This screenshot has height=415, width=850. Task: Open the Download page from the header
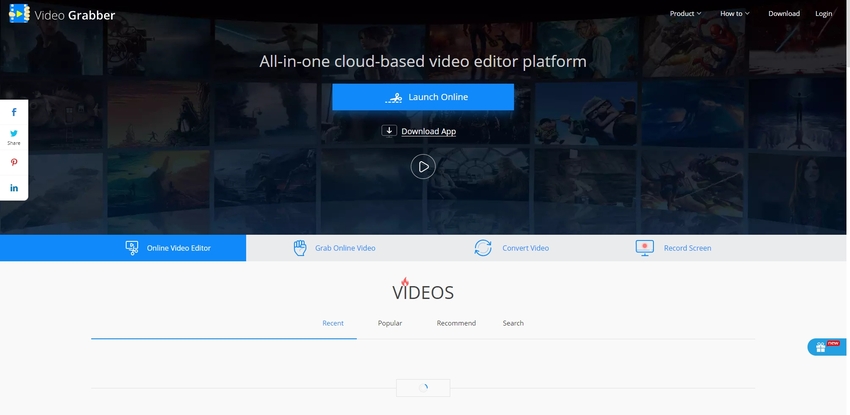(x=784, y=14)
